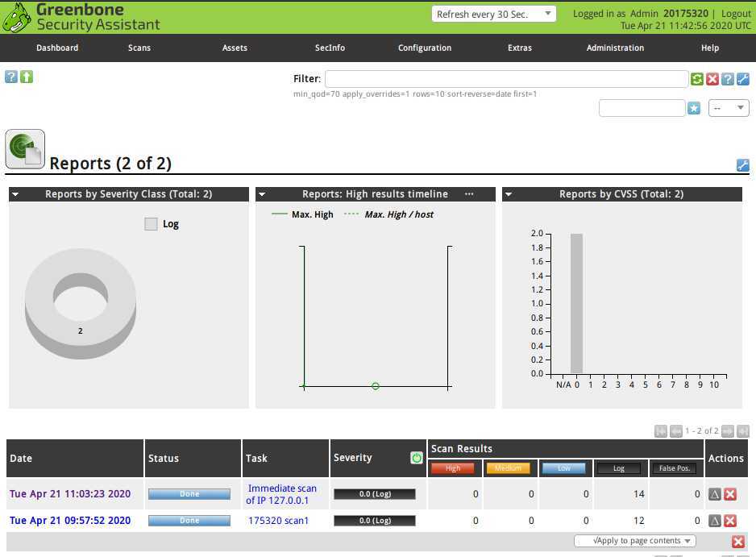Delete the Immediate scan report with red X
The image size is (756, 557).
tap(730, 494)
